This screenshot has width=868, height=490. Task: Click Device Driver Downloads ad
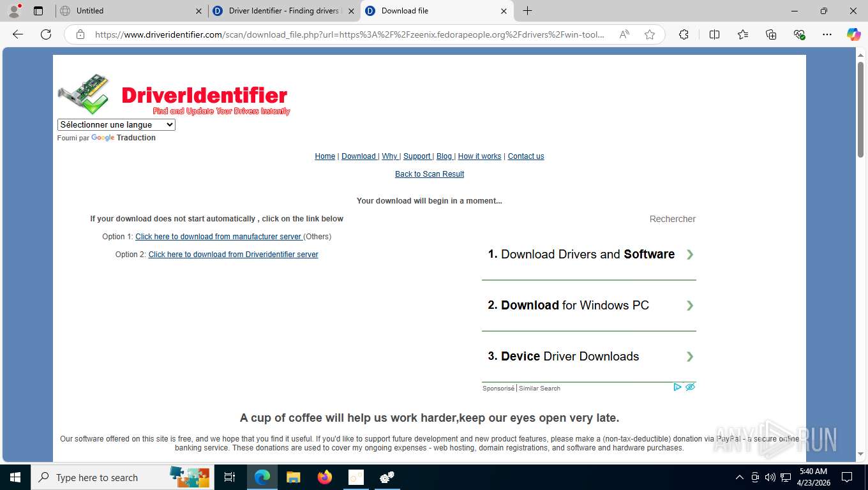click(588, 357)
